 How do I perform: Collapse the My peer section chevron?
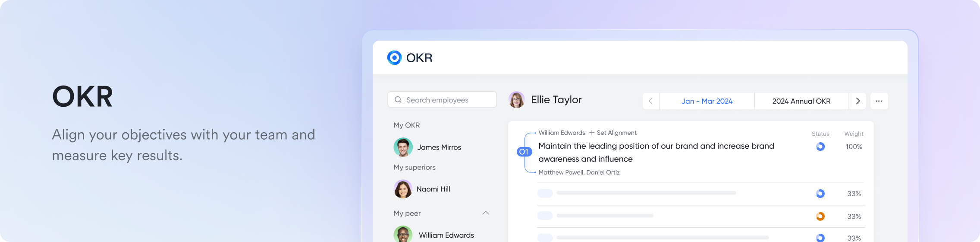tap(485, 213)
